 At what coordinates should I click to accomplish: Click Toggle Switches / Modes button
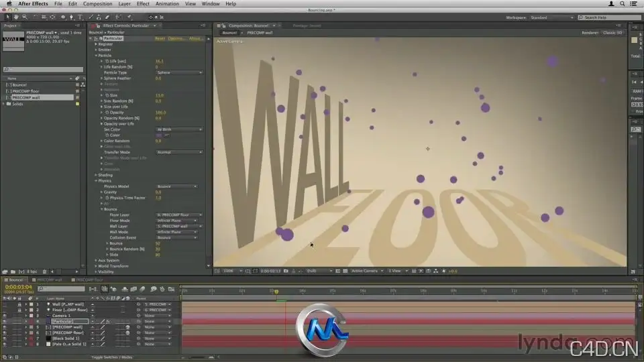112,357
